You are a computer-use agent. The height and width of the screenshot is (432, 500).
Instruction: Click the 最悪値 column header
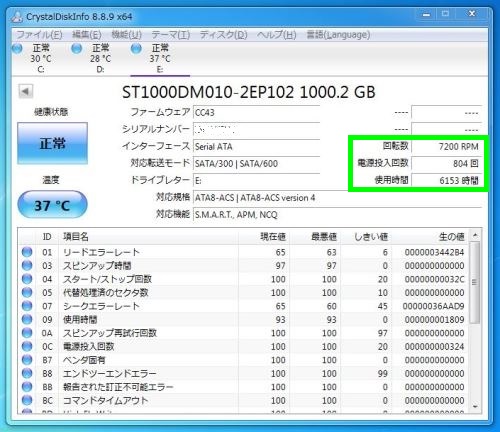pyautogui.click(x=315, y=237)
